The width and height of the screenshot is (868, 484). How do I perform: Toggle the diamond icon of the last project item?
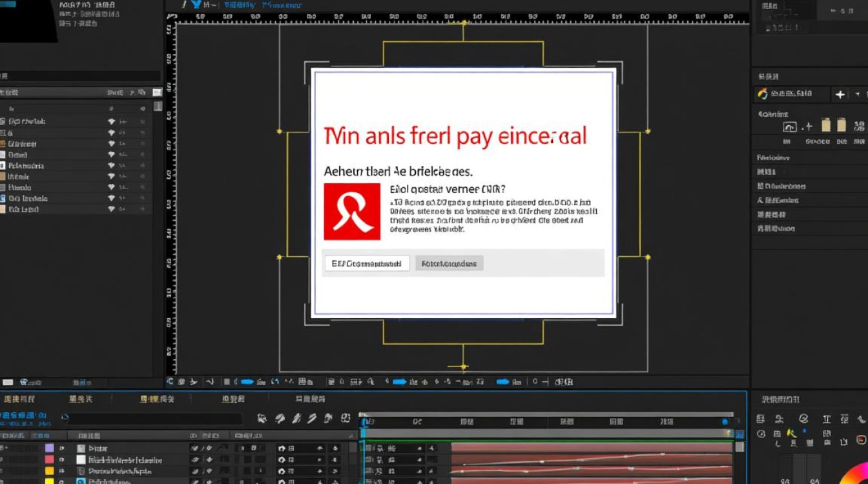(x=111, y=209)
